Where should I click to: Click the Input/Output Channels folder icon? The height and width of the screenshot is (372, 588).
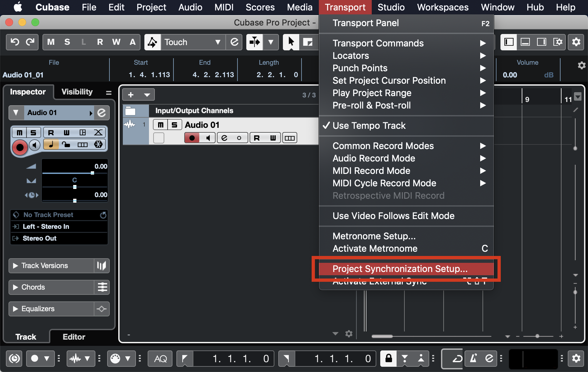click(x=130, y=111)
